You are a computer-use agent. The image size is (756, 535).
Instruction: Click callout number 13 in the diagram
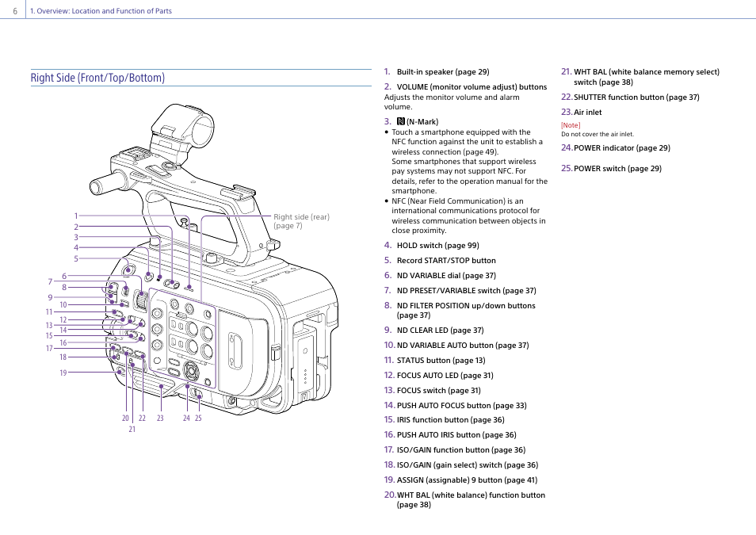(49, 326)
